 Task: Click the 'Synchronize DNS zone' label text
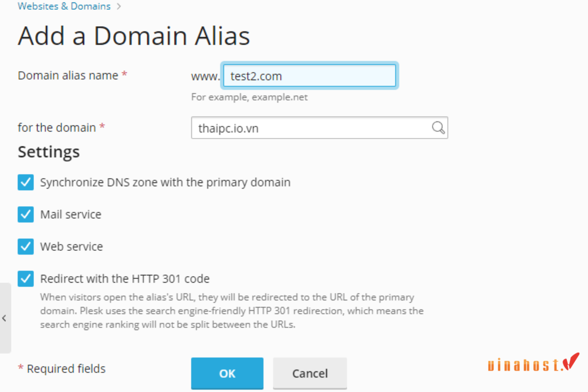pyautogui.click(x=165, y=182)
